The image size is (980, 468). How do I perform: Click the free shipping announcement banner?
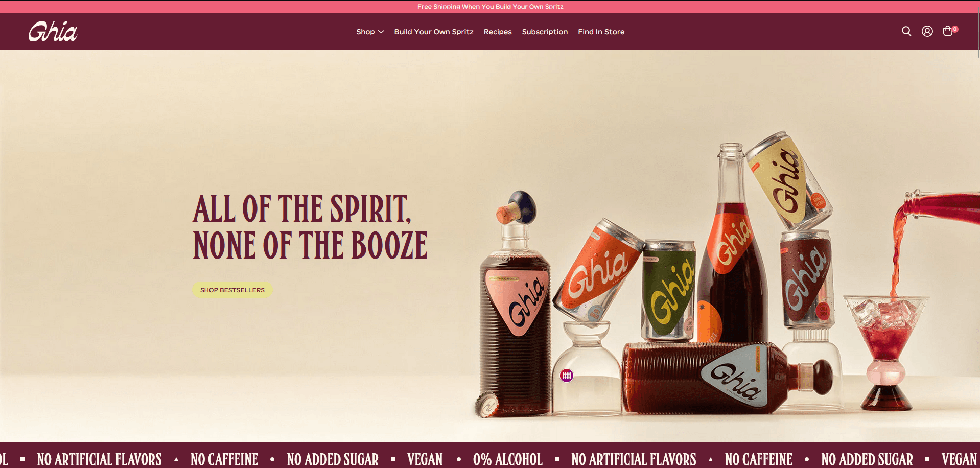click(490, 6)
